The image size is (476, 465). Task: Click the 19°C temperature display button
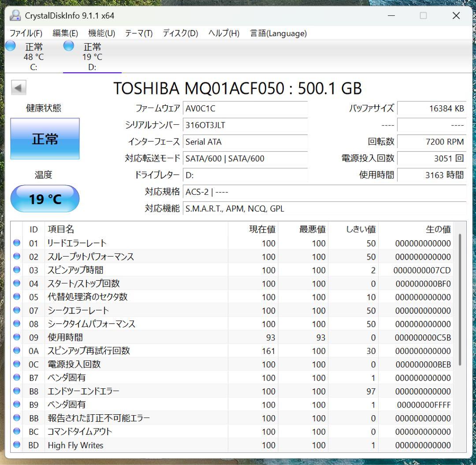pyautogui.click(x=45, y=199)
